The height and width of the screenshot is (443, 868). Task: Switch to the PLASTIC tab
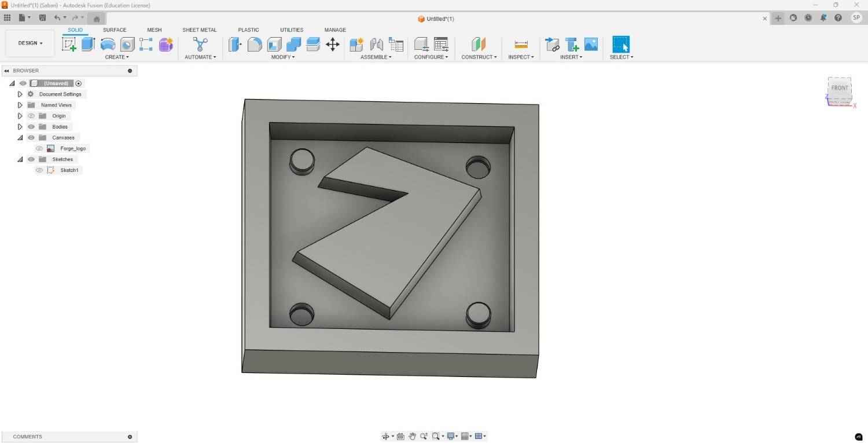pos(248,30)
